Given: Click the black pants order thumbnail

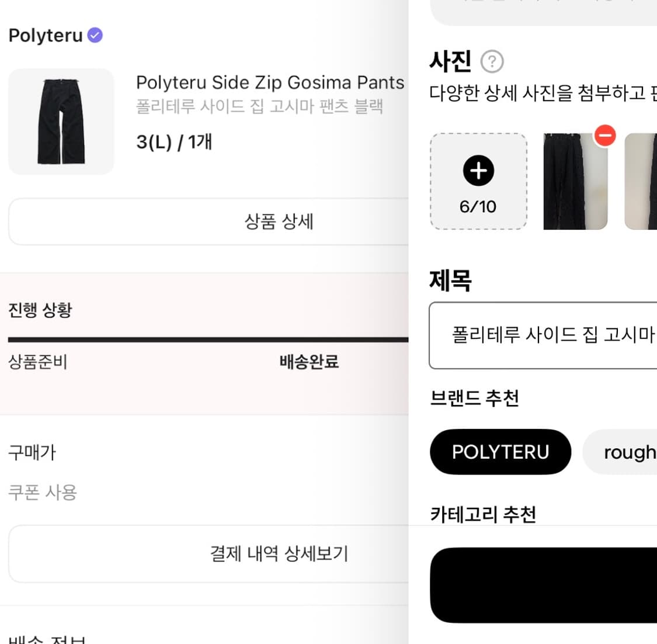Looking at the screenshot, I should [61, 121].
